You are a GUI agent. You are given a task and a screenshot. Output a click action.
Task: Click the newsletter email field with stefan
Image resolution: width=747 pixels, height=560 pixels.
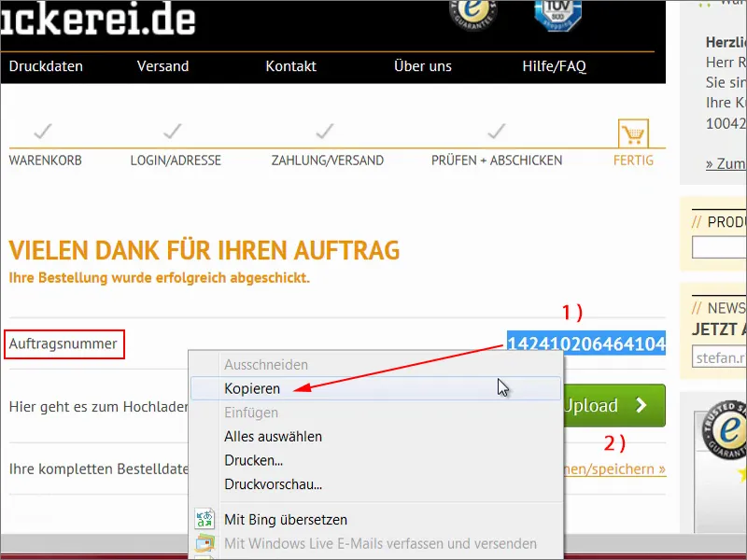719,357
